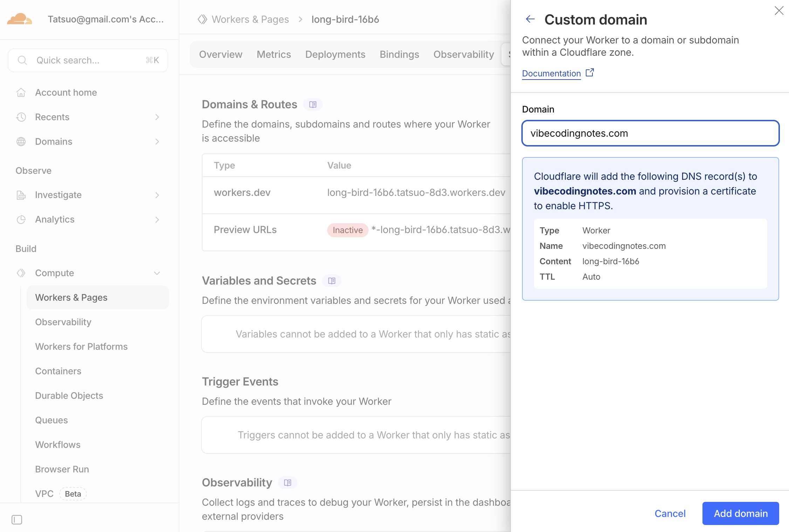789x532 pixels.
Task: Open the Bindings tab
Action: [x=399, y=54]
